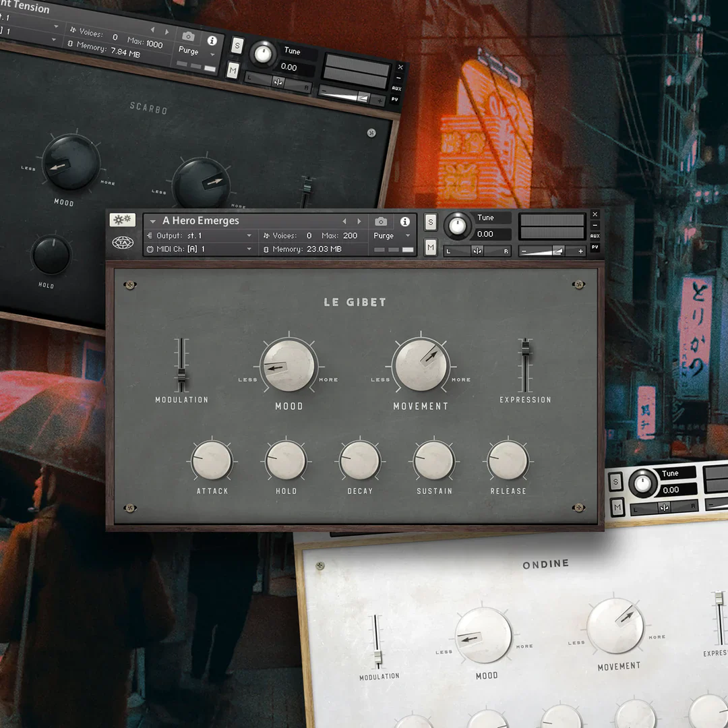Click the Modulation slider on Ondine panel
The width and height of the screenshot is (728, 728).
coord(377,642)
